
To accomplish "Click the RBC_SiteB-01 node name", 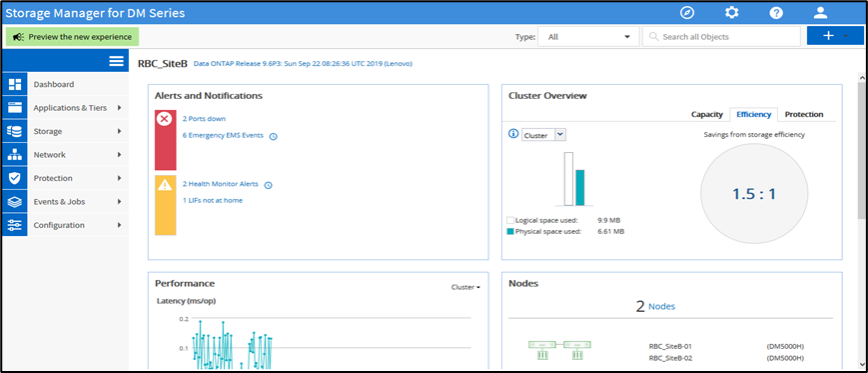I will click(670, 346).
